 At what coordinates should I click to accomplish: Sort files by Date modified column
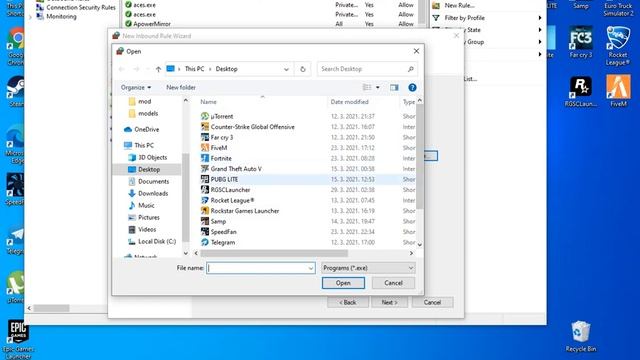click(350, 102)
